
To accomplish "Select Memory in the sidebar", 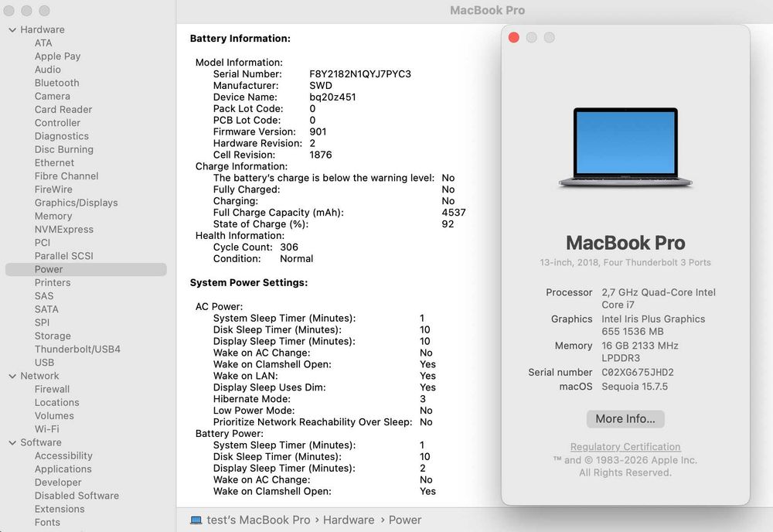I will coord(53,216).
